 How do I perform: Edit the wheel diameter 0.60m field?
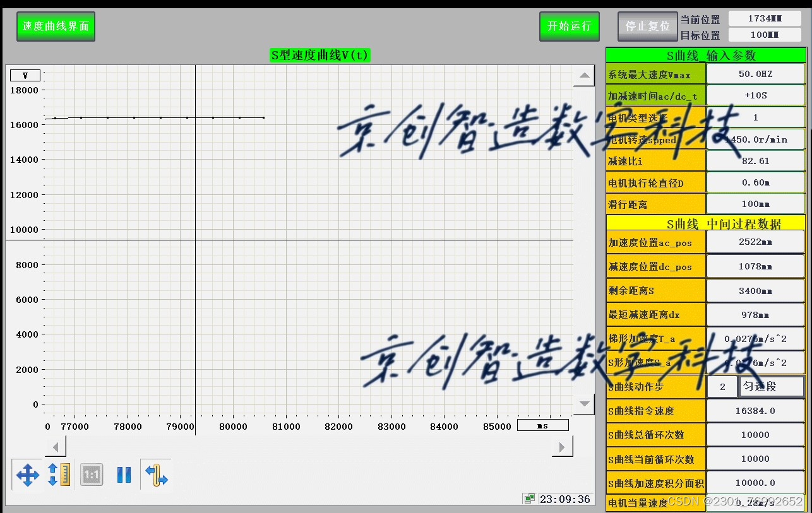(x=756, y=182)
